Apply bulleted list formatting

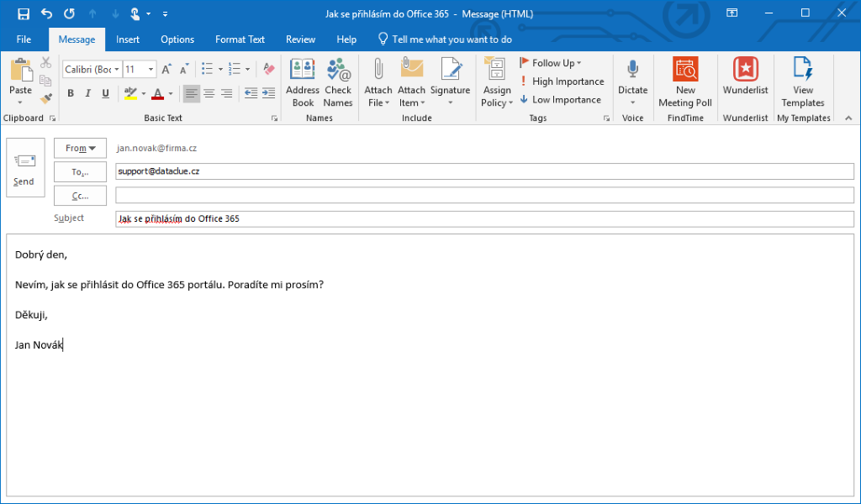pyautogui.click(x=207, y=69)
